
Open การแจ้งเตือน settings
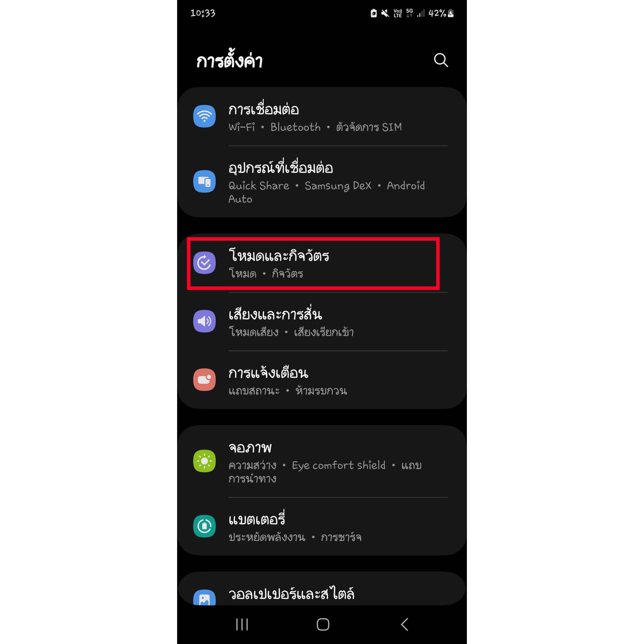(322, 380)
